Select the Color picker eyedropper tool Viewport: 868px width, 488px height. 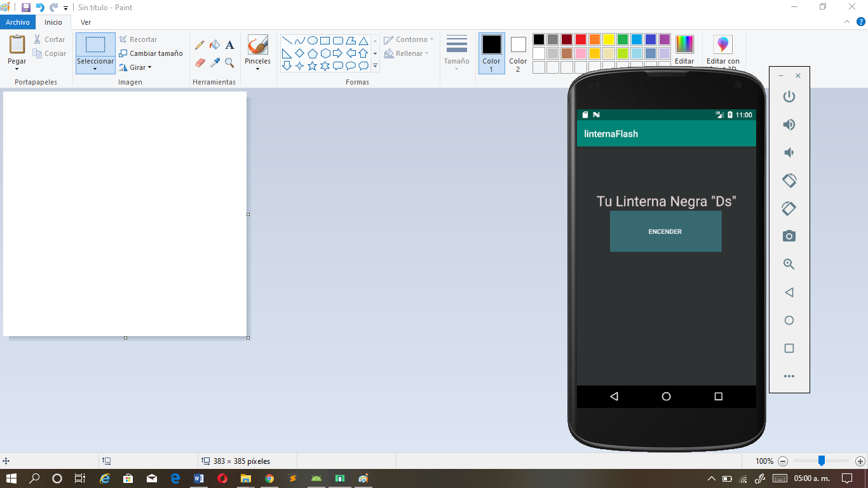click(x=215, y=63)
